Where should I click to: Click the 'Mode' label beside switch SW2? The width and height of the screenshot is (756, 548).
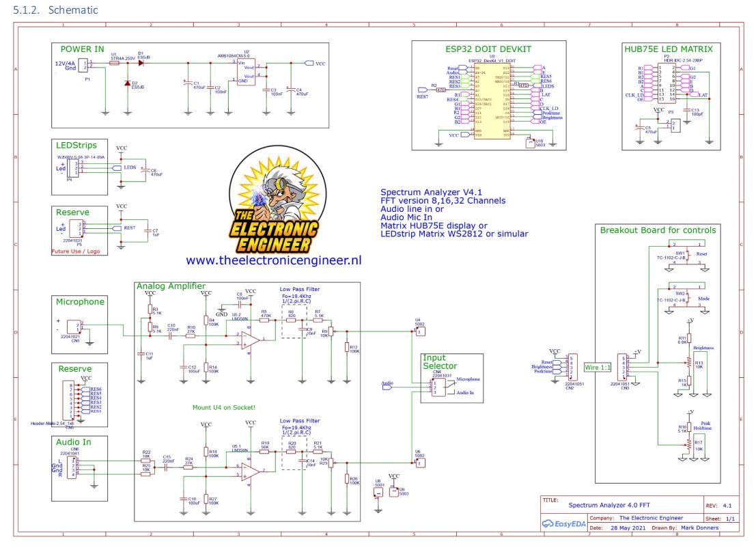tap(703, 299)
